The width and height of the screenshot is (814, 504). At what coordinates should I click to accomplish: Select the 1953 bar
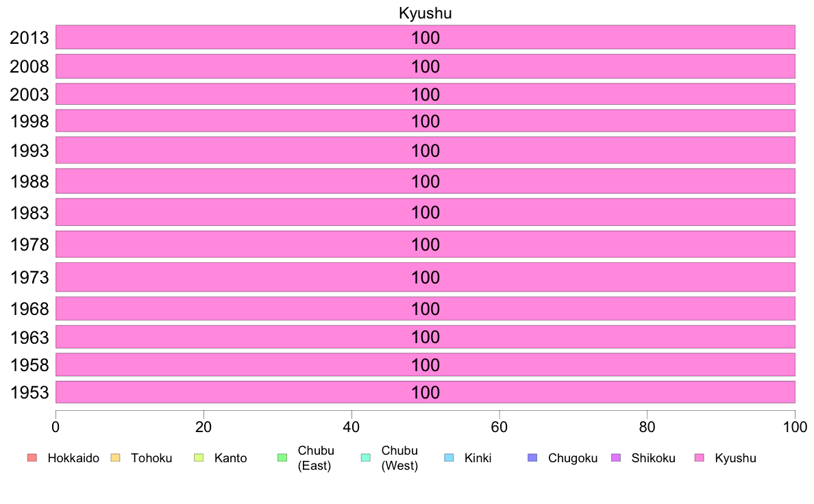[425, 392]
